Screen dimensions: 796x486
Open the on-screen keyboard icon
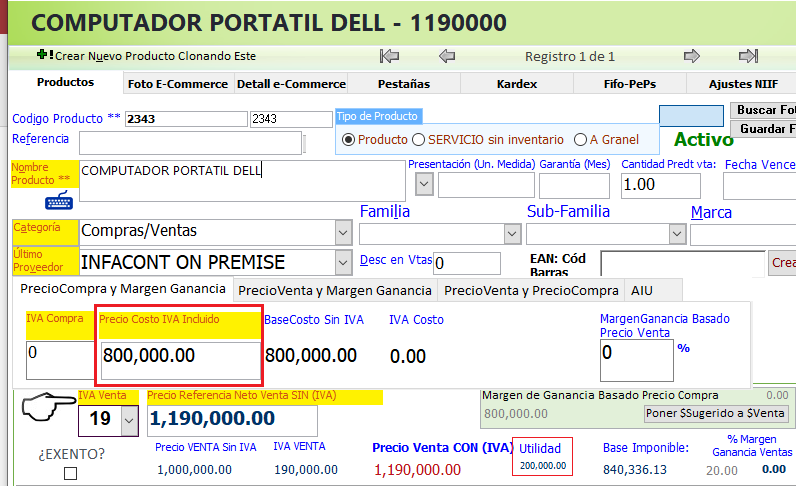[59, 200]
